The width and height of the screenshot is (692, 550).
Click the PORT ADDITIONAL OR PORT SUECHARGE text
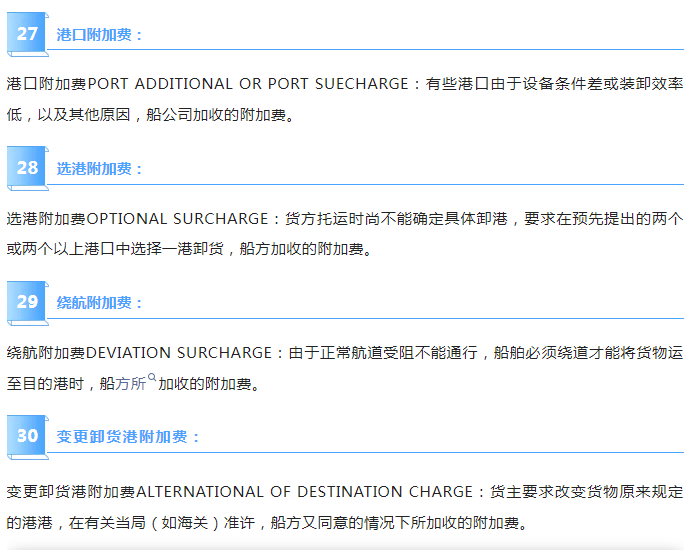(248, 84)
